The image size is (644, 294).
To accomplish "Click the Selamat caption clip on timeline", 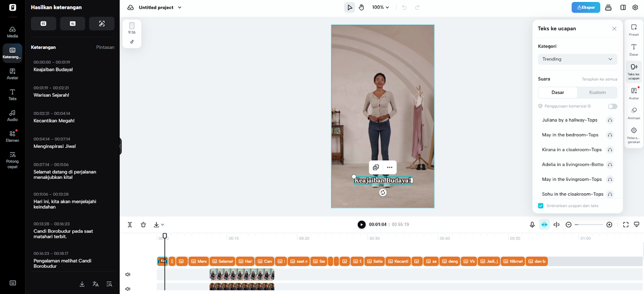I will [x=222, y=261].
